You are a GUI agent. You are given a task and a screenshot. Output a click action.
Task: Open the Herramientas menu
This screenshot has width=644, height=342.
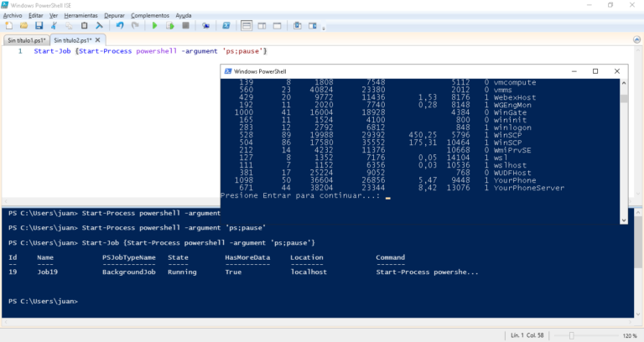coord(80,16)
